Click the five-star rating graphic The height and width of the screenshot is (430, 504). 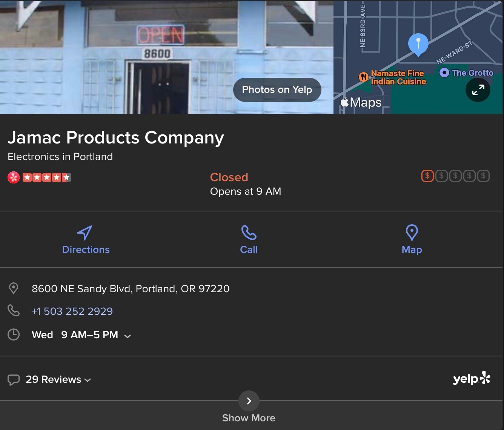tap(46, 177)
